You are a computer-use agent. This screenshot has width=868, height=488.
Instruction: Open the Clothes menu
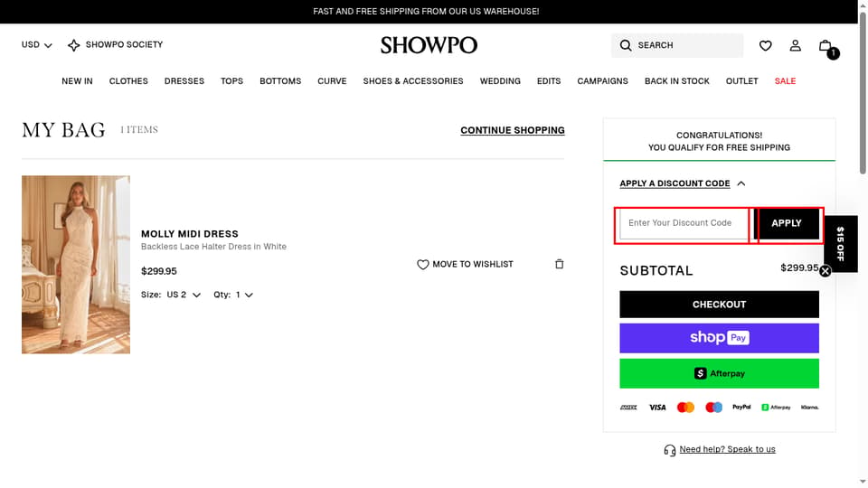[128, 80]
